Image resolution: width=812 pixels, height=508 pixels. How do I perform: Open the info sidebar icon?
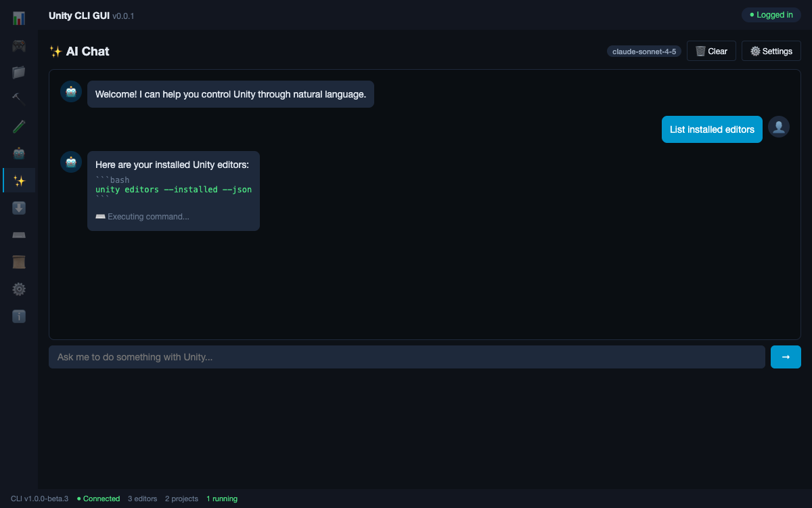point(19,316)
